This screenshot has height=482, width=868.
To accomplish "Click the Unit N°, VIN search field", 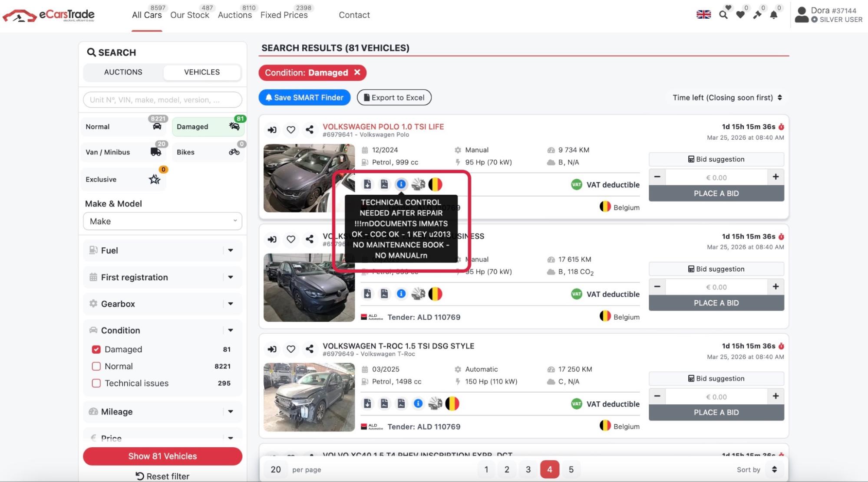I will 162,100.
